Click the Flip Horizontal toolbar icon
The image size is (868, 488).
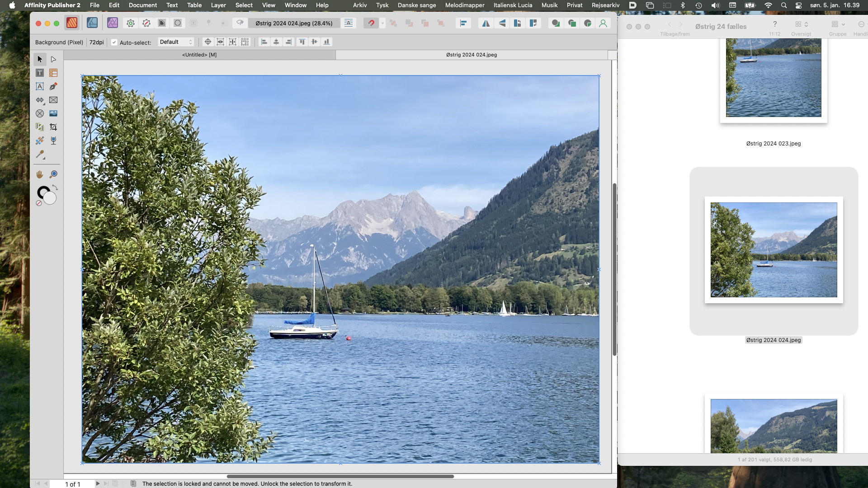pos(486,23)
